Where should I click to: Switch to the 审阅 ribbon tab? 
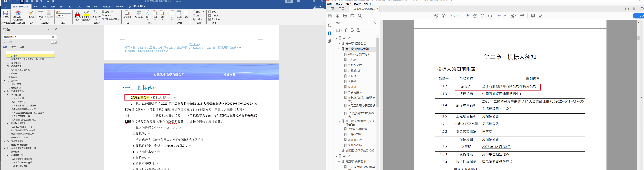[88, 6]
